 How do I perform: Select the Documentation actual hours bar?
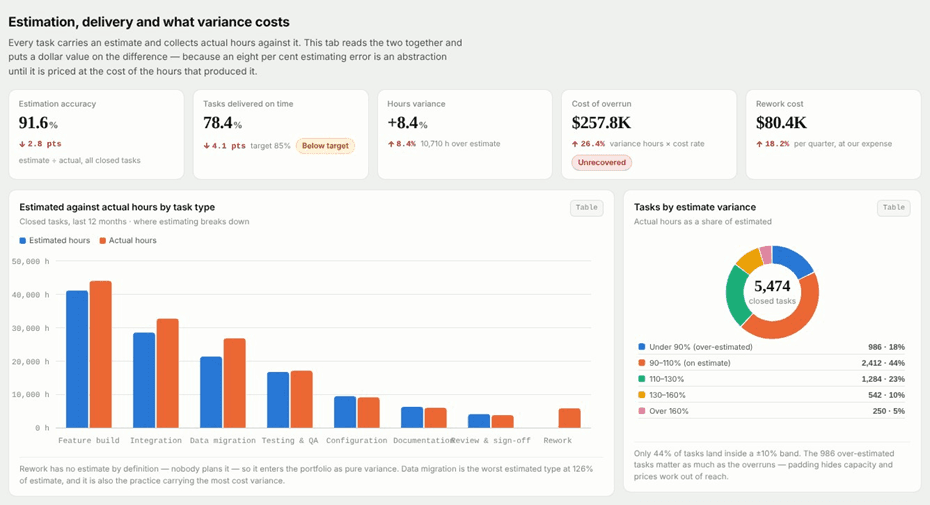436,418
